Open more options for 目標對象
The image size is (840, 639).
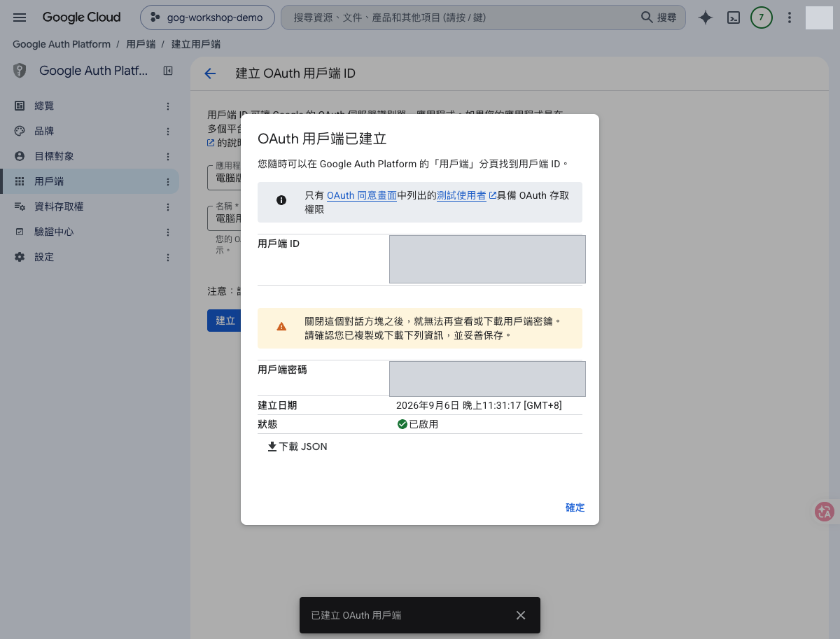click(167, 157)
